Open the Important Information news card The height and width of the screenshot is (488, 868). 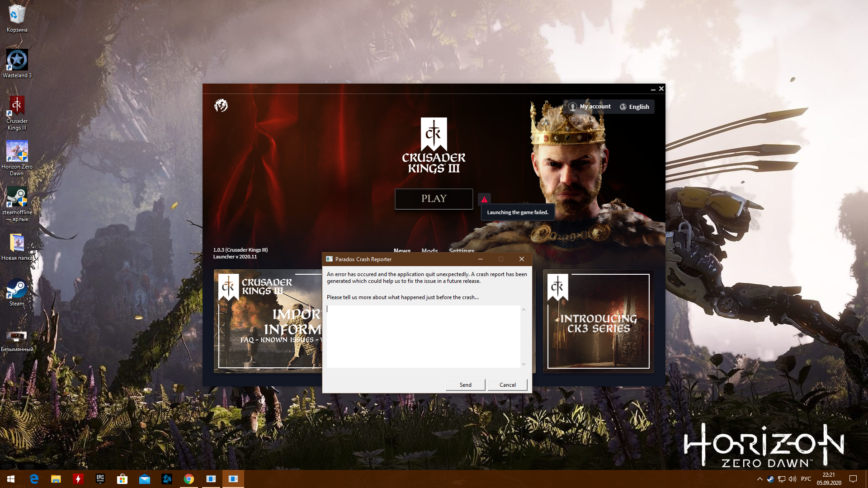point(268,321)
